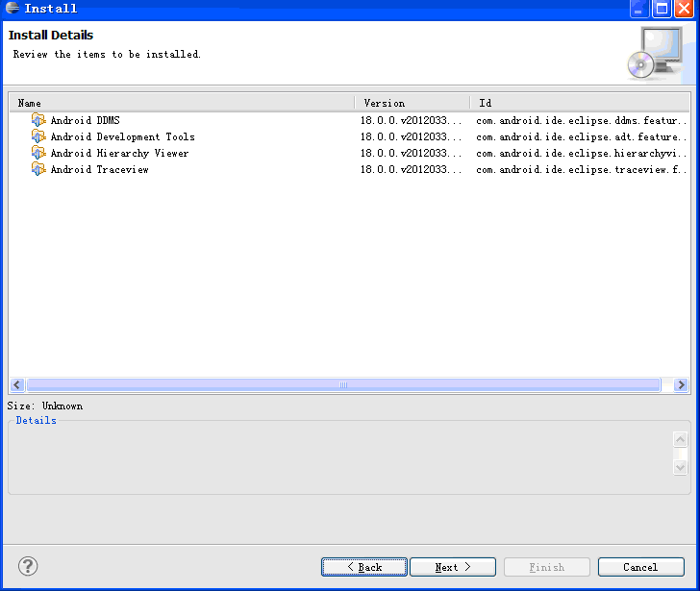Click the horizontal scrollbar left arrow
Viewport: 700px width, 591px height.
coord(17,384)
